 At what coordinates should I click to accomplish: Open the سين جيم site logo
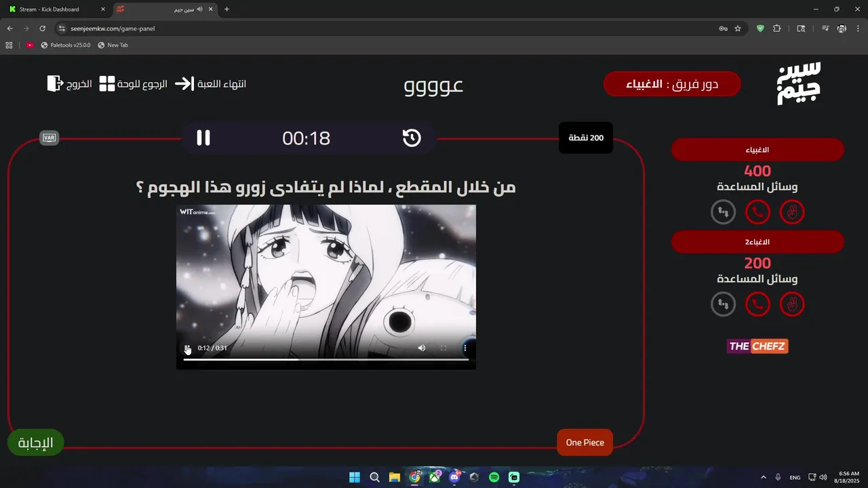click(x=799, y=83)
